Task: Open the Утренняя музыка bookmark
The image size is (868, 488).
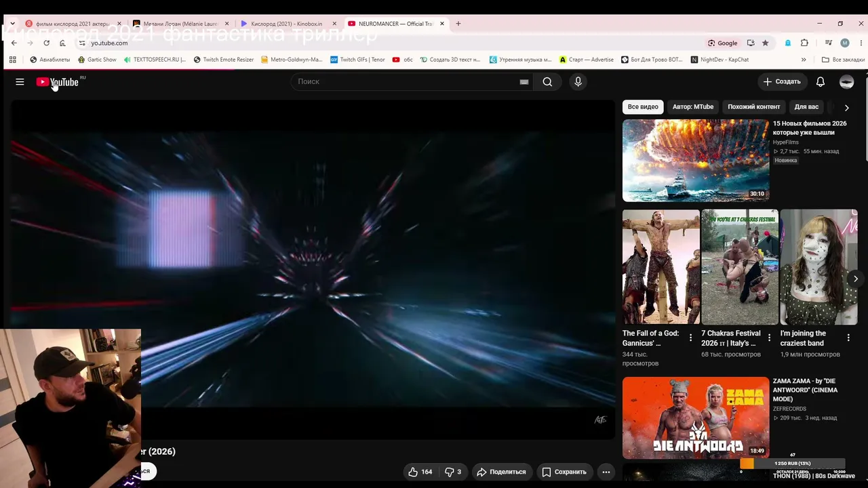Action: (x=521, y=60)
